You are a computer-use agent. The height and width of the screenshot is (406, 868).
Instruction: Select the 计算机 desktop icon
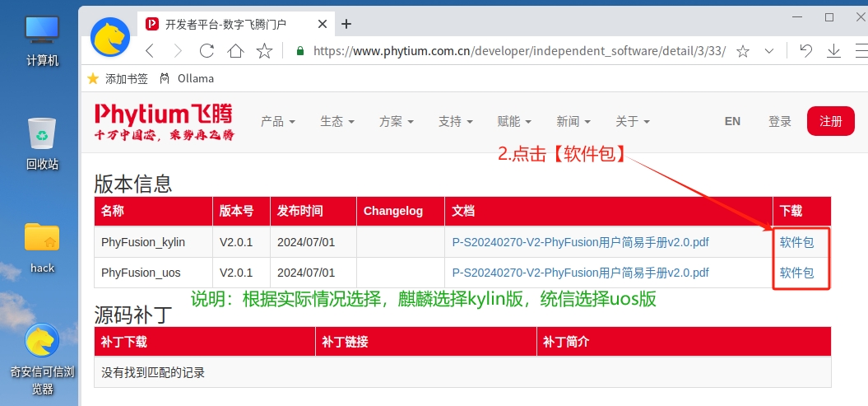[x=43, y=41]
